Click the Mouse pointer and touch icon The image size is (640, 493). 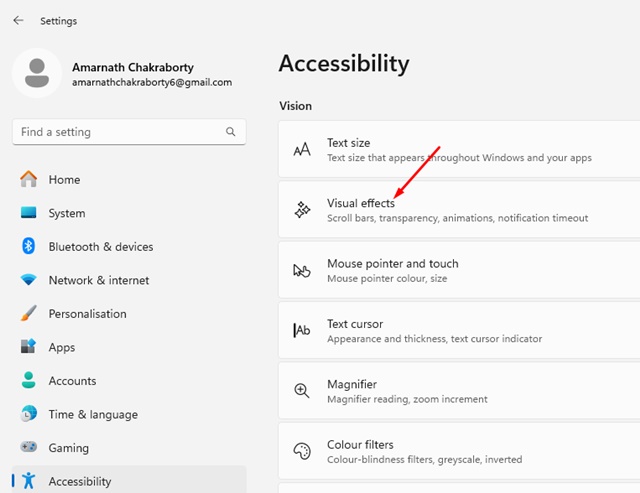click(x=302, y=270)
